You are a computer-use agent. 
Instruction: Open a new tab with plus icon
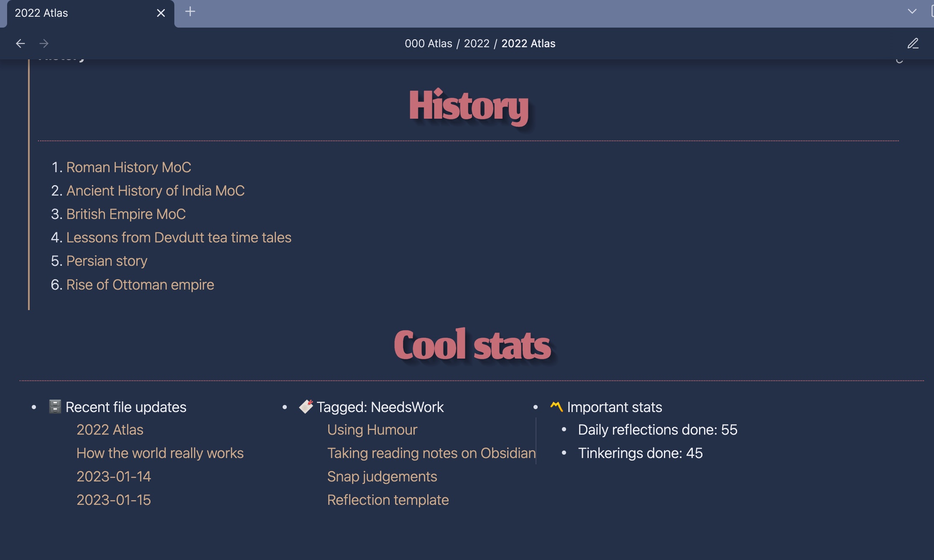(x=190, y=12)
